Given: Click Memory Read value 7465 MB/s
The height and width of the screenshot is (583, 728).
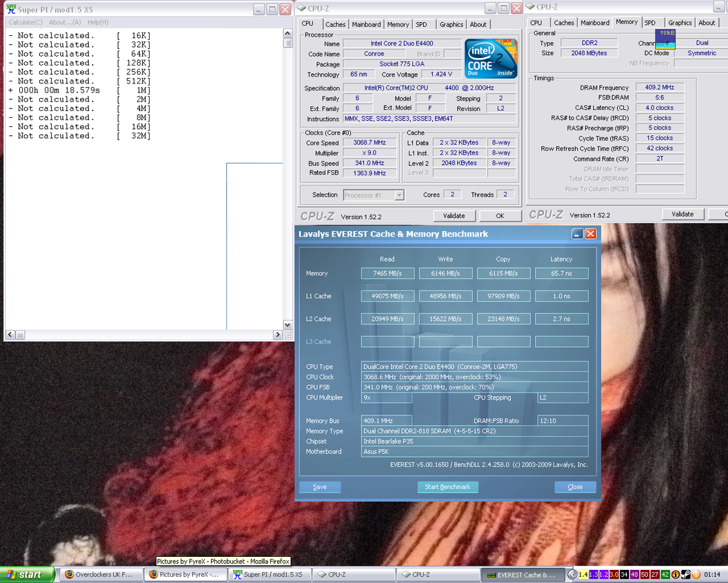Looking at the screenshot, I should pyautogui.click(x=387, y=274).
